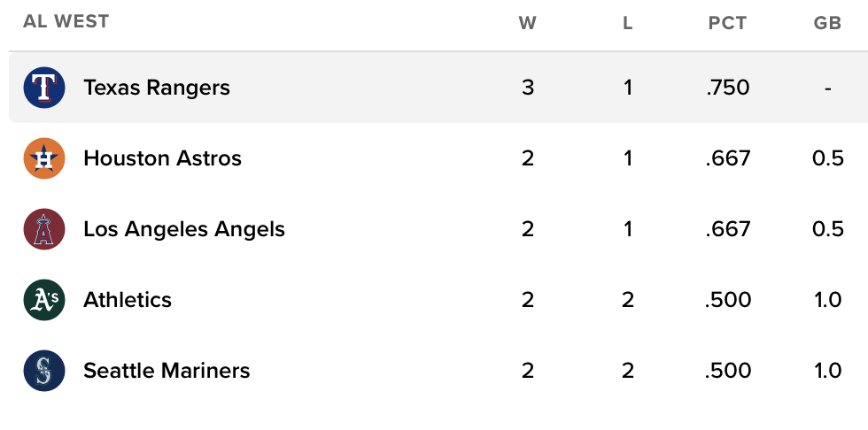Image resolution: width=868 pixels, height=430 pixels.
Task: Click the Houston Astros team logo
Action: (44, 158)
